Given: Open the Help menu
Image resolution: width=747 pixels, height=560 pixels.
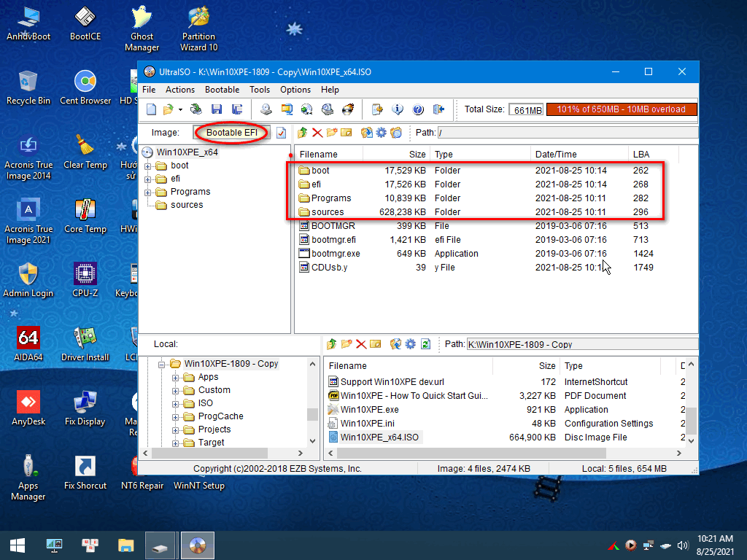Looking at the screenshot, I should (330, 90).
